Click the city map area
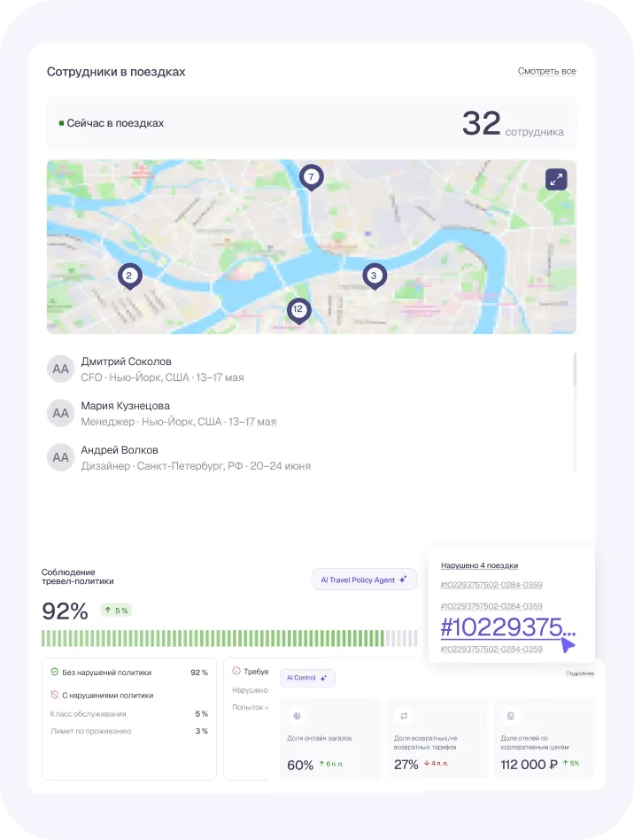The width and height of the screenshot is (634, 840). [312, 247]
